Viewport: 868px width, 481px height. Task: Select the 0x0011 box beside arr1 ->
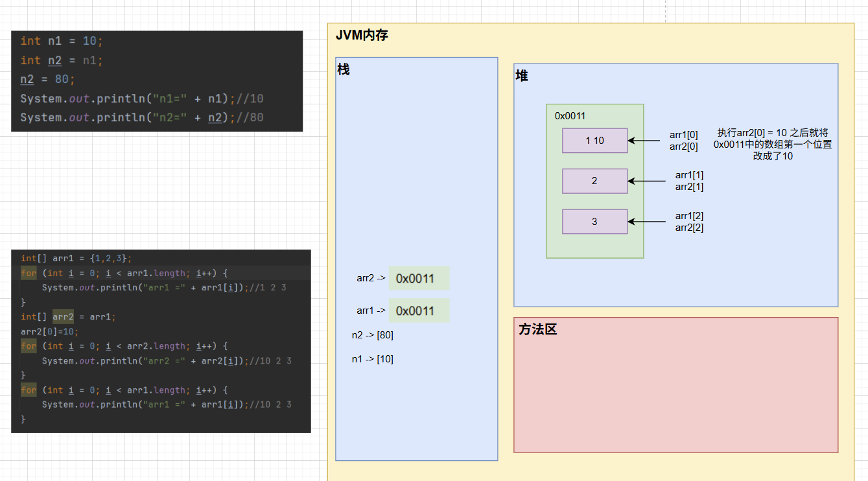click(x=419, y=311)
